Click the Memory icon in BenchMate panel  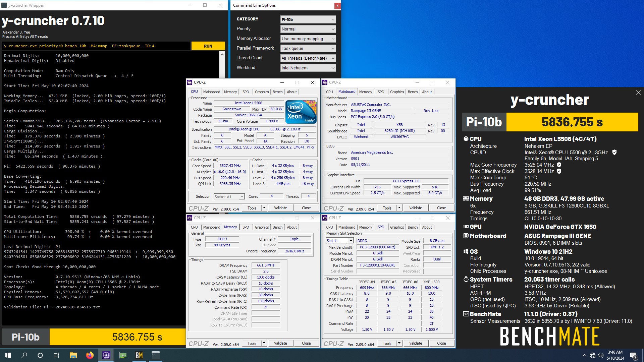pos(466,198)
